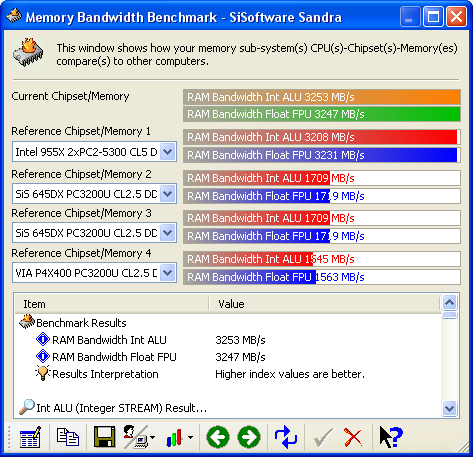Click the blue Refresh arrows icon
This screenshot has width=473, height=457.
(x=286, y=437)
